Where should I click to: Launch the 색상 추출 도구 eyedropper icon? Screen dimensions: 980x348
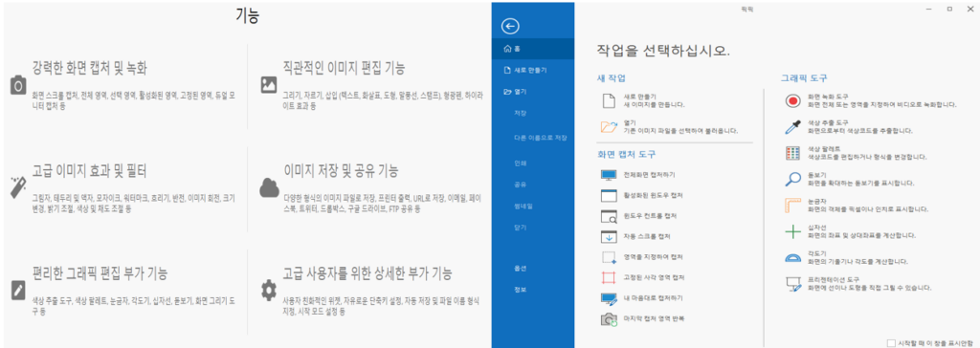[x=792, y=127]
